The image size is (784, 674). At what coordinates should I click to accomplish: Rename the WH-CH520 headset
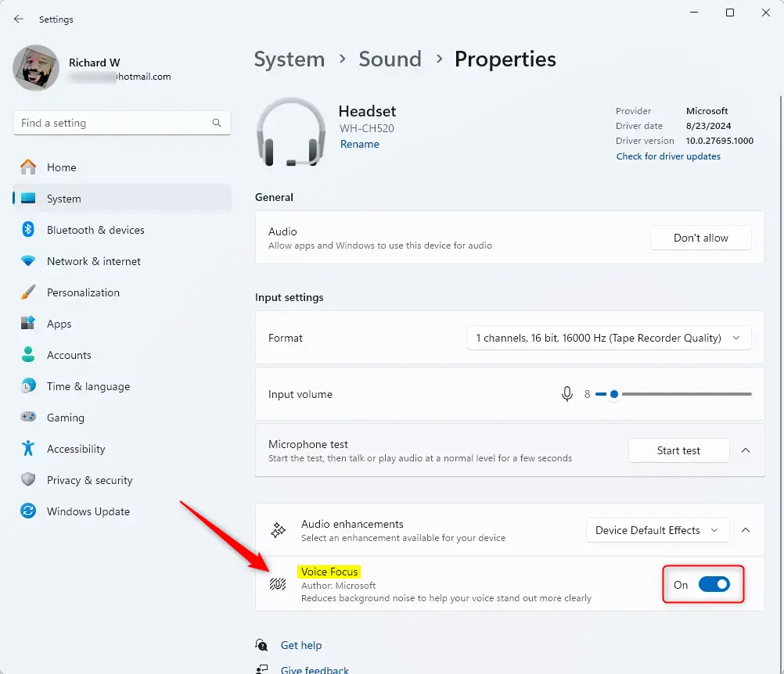coord(360,144)
